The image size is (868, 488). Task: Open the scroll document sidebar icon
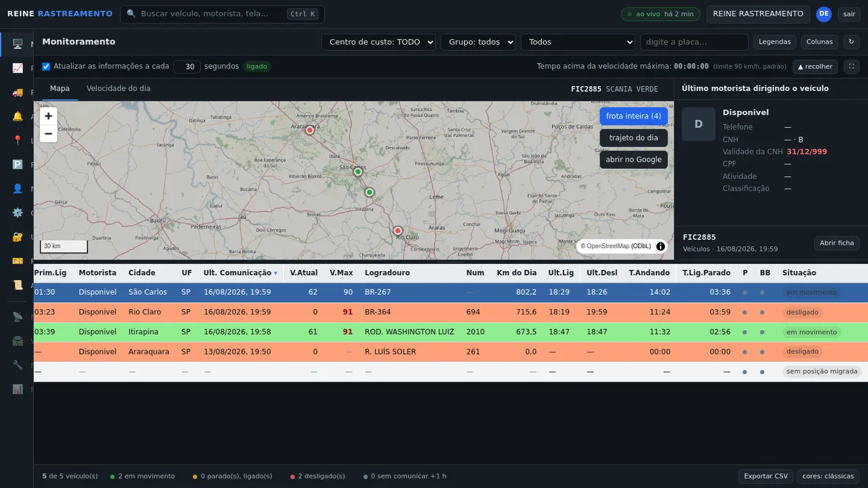(x=18, y=285)
